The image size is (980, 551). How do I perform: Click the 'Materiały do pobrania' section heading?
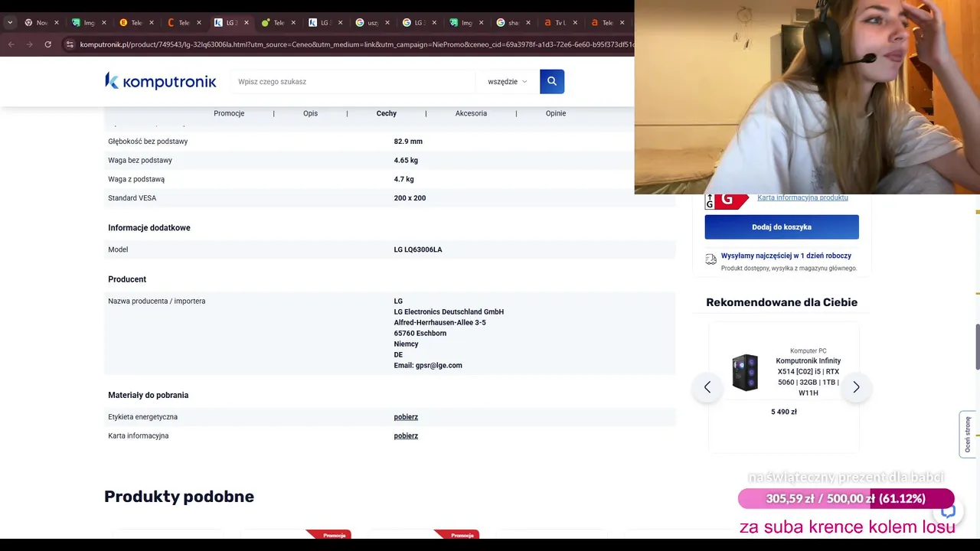pos(148,396)
